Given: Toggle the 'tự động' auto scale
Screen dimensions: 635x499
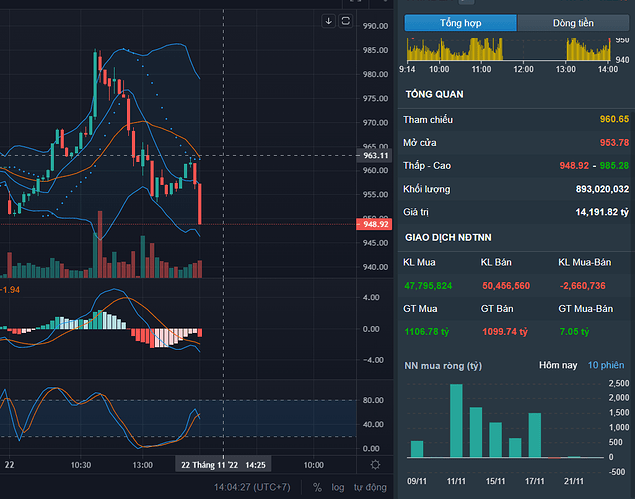Looking at the screenshot, I should (x=370, y=487).
